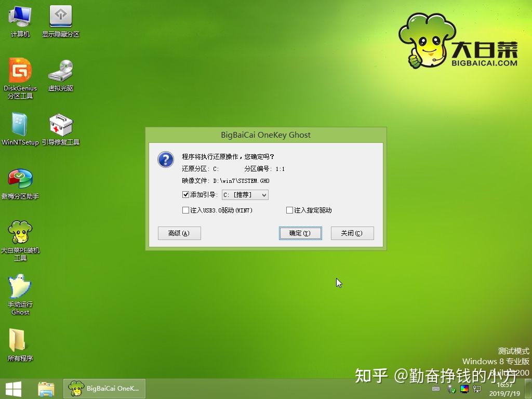
Task: Click the 映像文件 path D:\win7\SYSTEM.GHO
Action: [x=241, y=181]
